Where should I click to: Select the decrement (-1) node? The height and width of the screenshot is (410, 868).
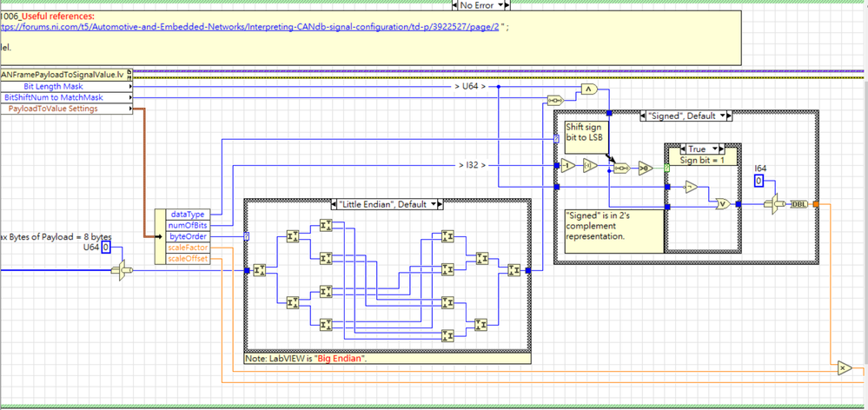pyautogui.click(x=567, y=165)
